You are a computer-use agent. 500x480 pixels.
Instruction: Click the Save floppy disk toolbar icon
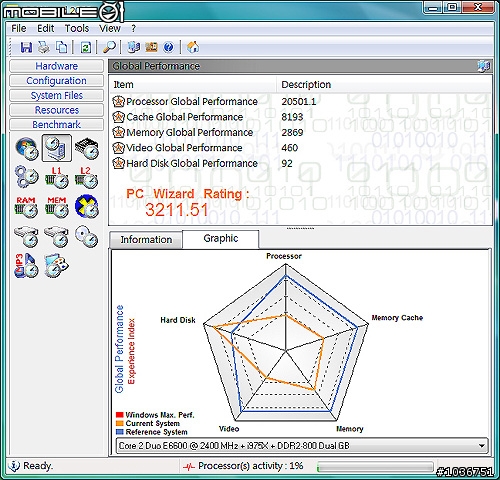26,47
